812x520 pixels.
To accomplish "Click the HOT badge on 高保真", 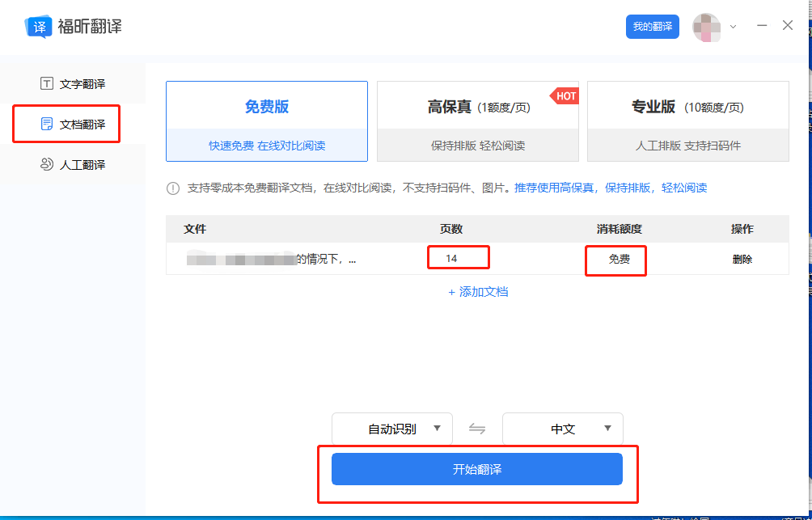I will tap(565, 95).
